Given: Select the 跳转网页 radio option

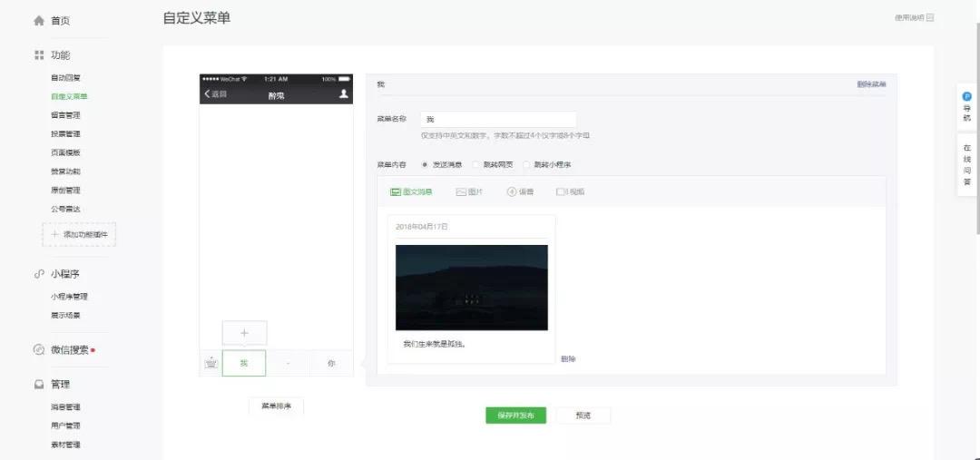Looking at the screenshot, I should click(x=475, y=165).
